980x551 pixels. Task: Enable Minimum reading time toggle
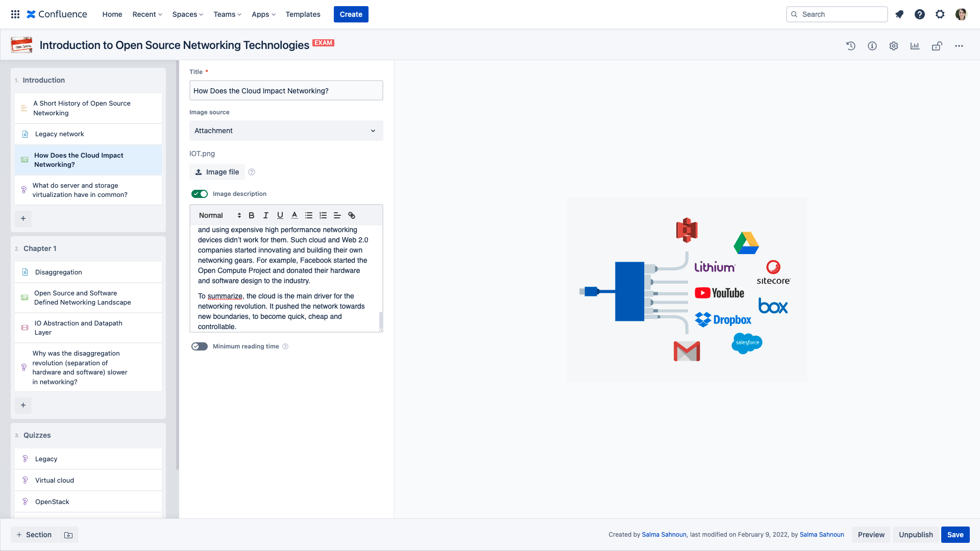coord(200,346)
